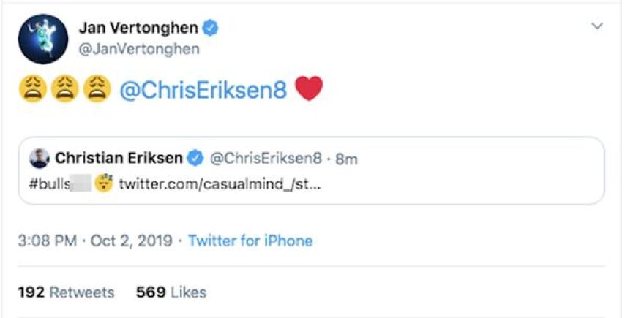Open the @JanVertonghen handle link
Image resolution: width=644 pixels, height=318 pixels.
pyautogui.click(x=138, y=49)
